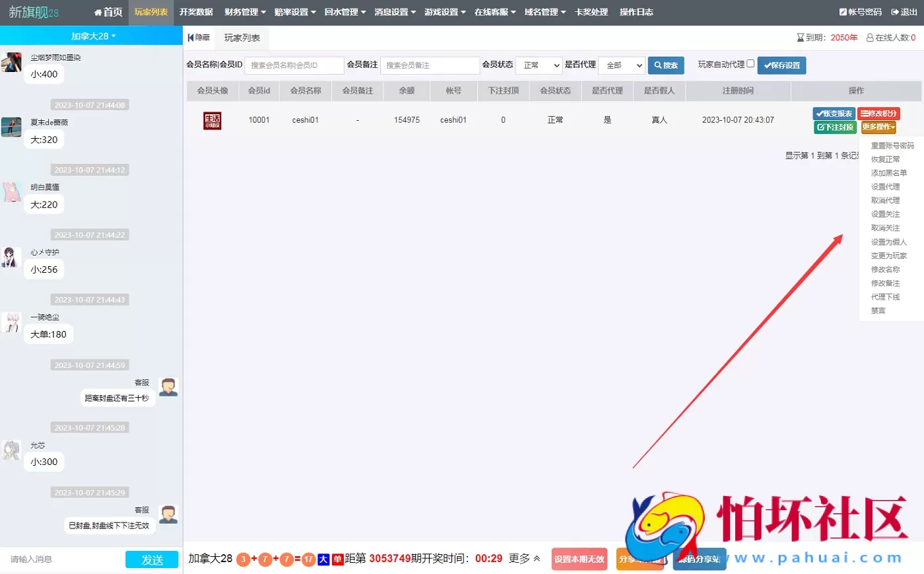Collapse panel with the 隐藏 hide button
The width and height of the screenshot is (924, 574).
(x=198, y=38)
